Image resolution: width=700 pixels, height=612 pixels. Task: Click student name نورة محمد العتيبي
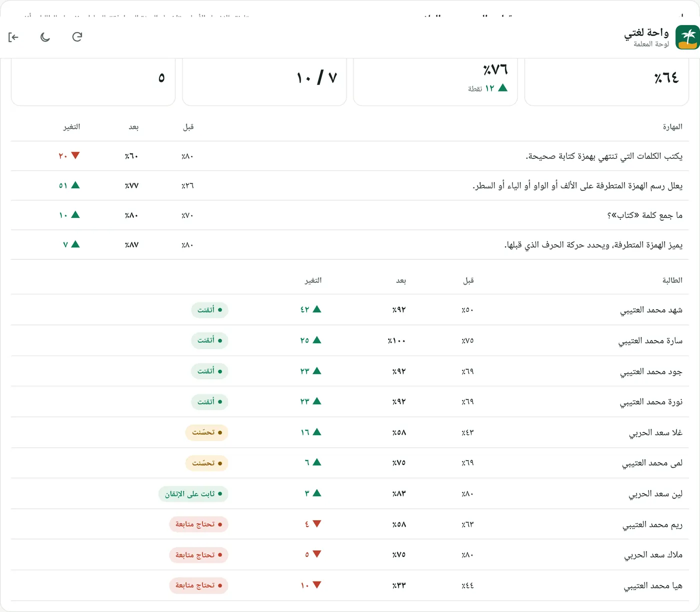click(x=651, y=402)
